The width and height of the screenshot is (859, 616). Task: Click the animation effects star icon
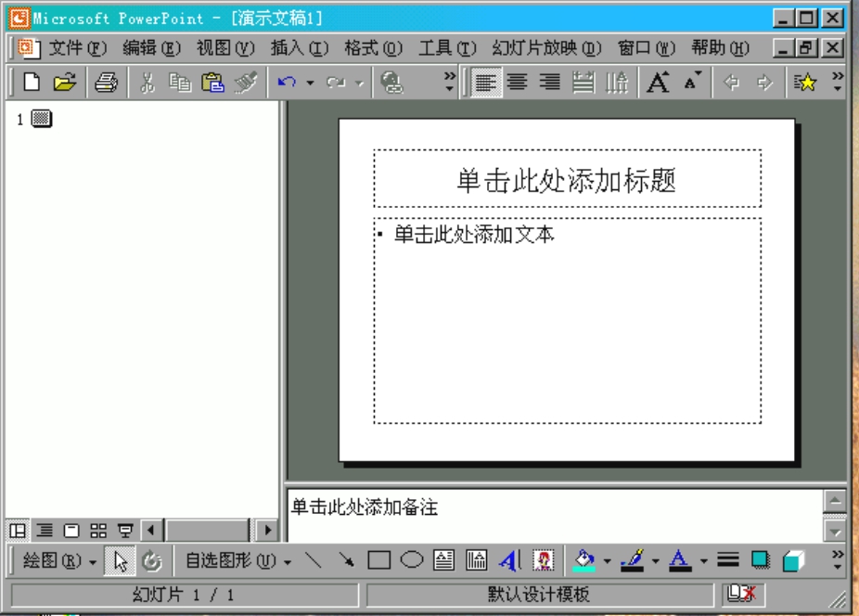click(805, 83)
